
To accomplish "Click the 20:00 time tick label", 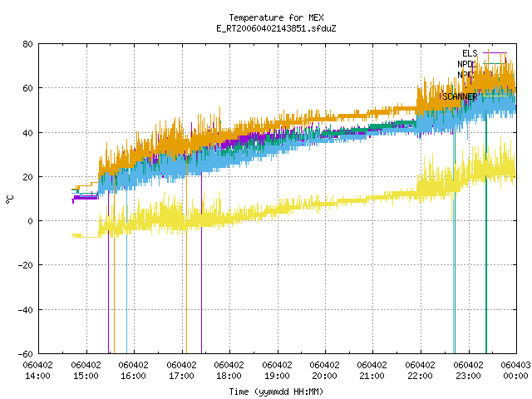I will 325,376.
